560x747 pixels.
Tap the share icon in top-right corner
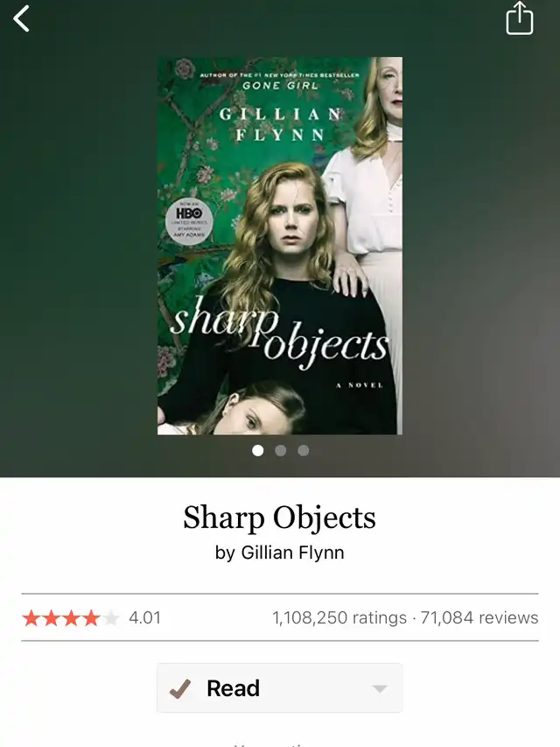pos(519,18)
